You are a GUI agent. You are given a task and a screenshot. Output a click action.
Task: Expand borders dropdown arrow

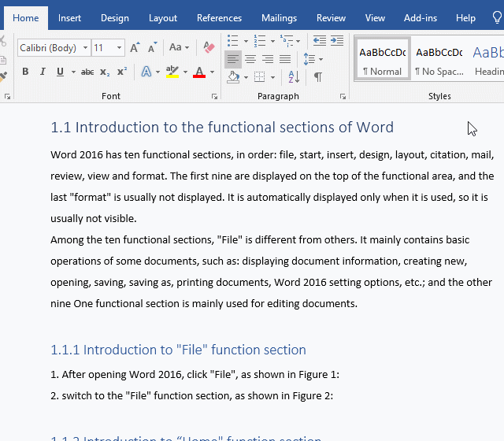(272, 77)
